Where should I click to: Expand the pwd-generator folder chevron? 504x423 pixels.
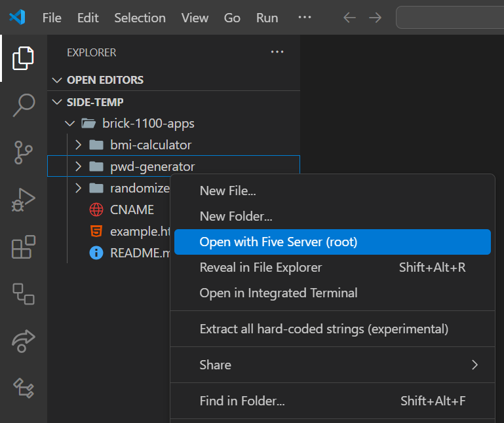(78, 166)
